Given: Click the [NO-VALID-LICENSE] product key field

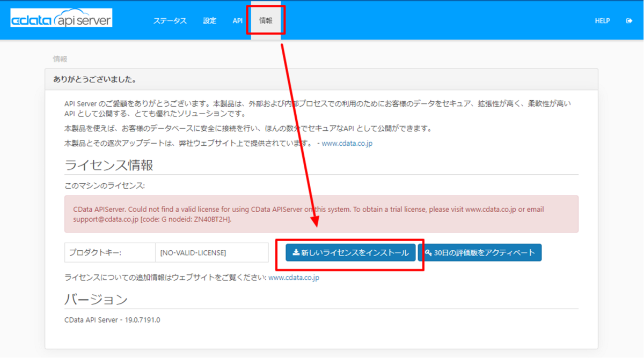Looking at the screenshot, I should coord(212,252).
